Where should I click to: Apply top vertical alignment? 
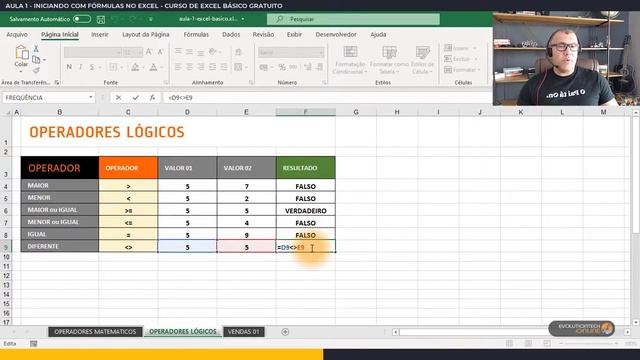click(x=178, y=52)
